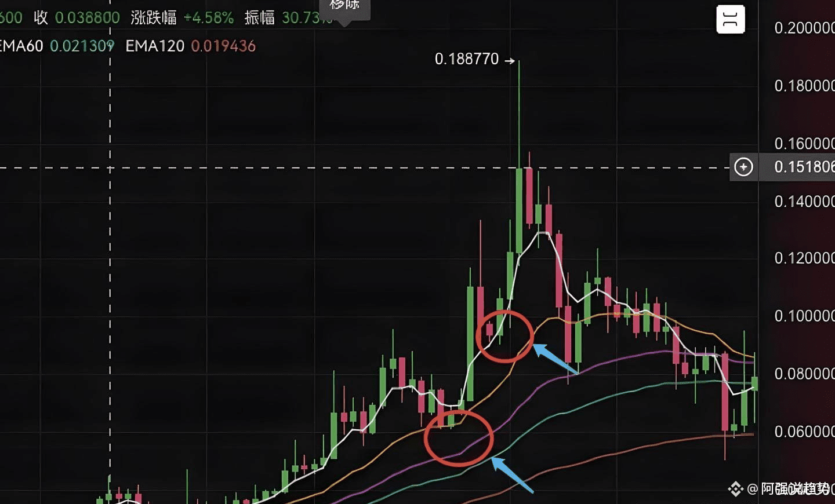Click the upper blue arrow annotation
The width and height of the screenshot is (835, 504).
[555, 359]
